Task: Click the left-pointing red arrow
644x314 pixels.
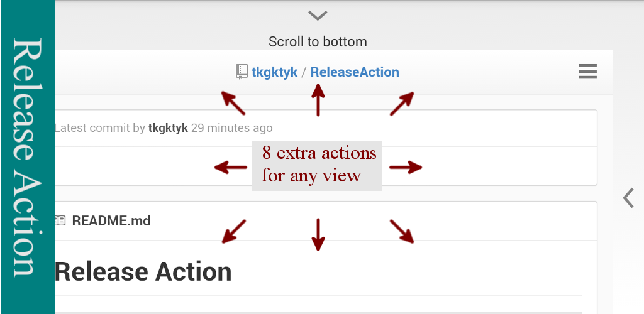Action: (230, 167)
